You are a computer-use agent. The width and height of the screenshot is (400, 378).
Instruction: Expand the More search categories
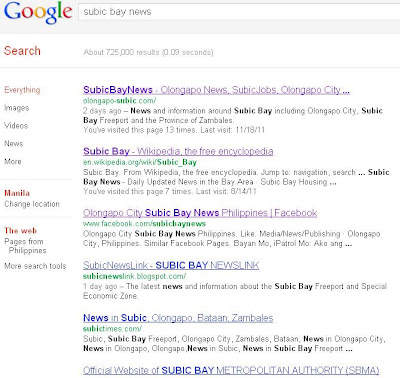tap(13, 162)
